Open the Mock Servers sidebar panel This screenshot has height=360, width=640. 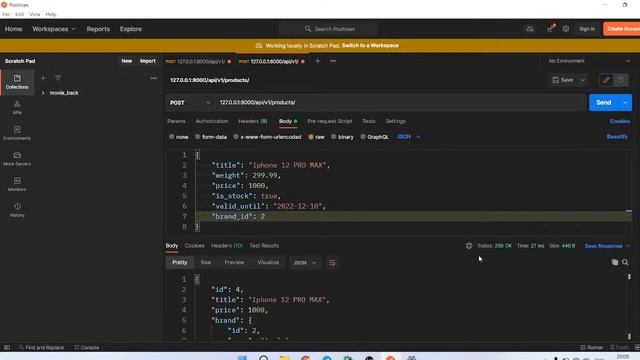coord(17,159)
